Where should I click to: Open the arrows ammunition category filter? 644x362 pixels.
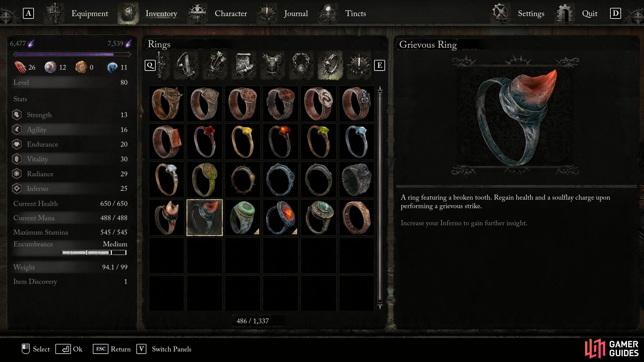[216, 65]
